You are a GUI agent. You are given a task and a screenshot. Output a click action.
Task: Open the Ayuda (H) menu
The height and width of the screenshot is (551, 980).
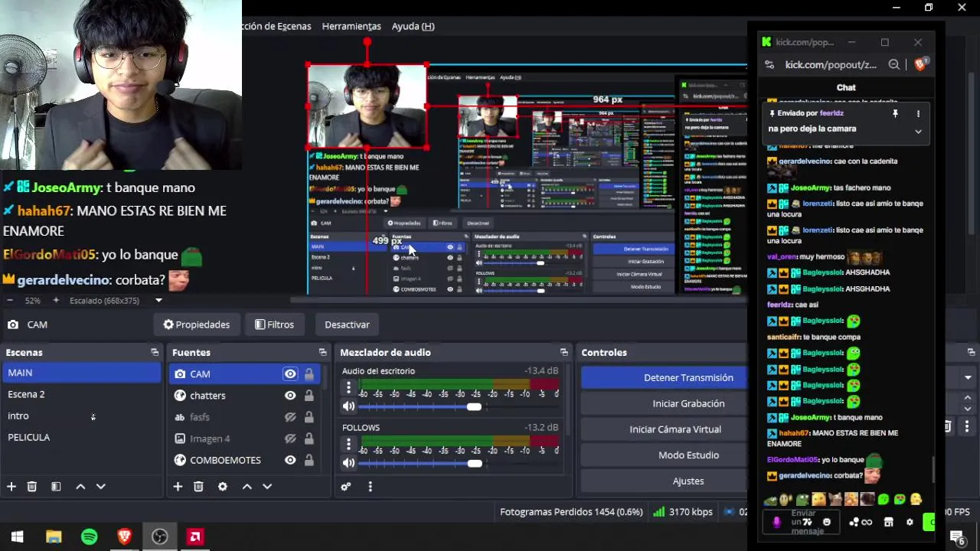[413, 26]
